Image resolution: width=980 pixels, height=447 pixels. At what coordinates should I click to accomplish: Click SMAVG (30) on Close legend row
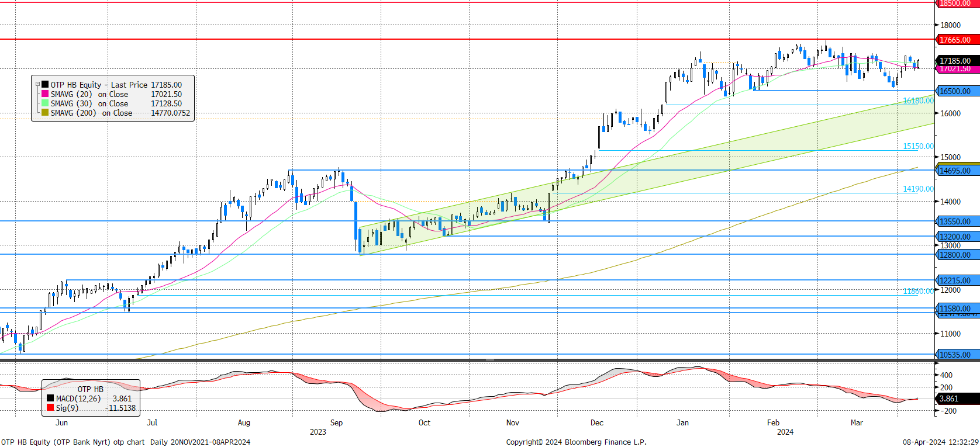(112, 103)
